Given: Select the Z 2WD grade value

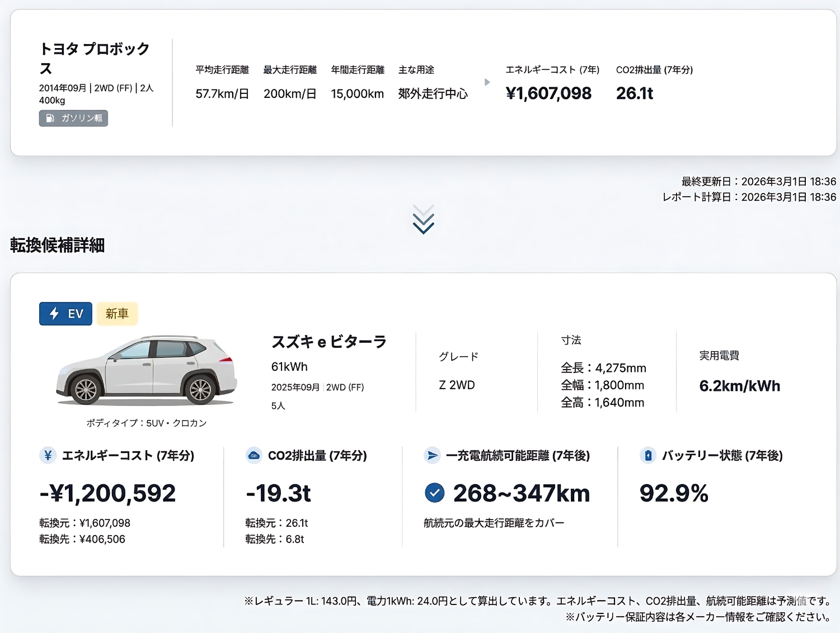Looking at the screenshot, I should pyautogui.click(x=456, y=385).
